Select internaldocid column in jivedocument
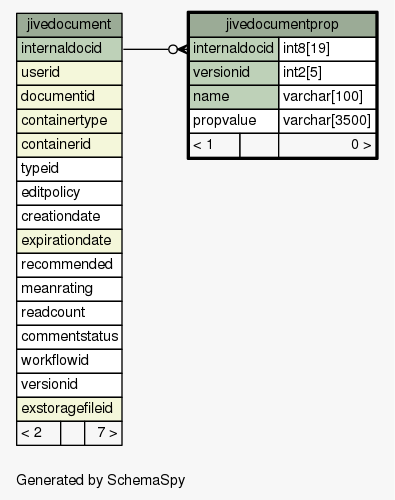395x500 pixels. coord(69,49)
